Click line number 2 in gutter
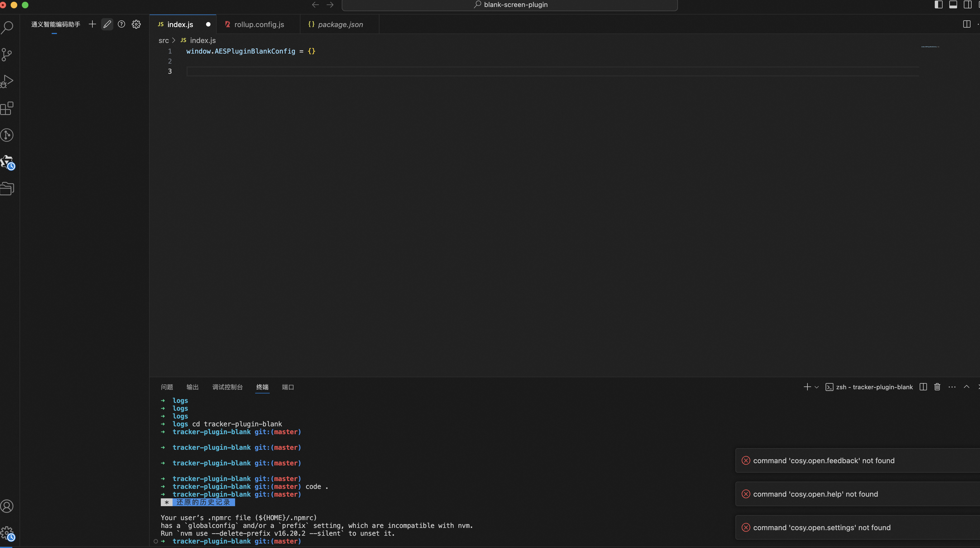Image resolution: width=980 pixels, height=548 pixels. click(x=170, y=61)
